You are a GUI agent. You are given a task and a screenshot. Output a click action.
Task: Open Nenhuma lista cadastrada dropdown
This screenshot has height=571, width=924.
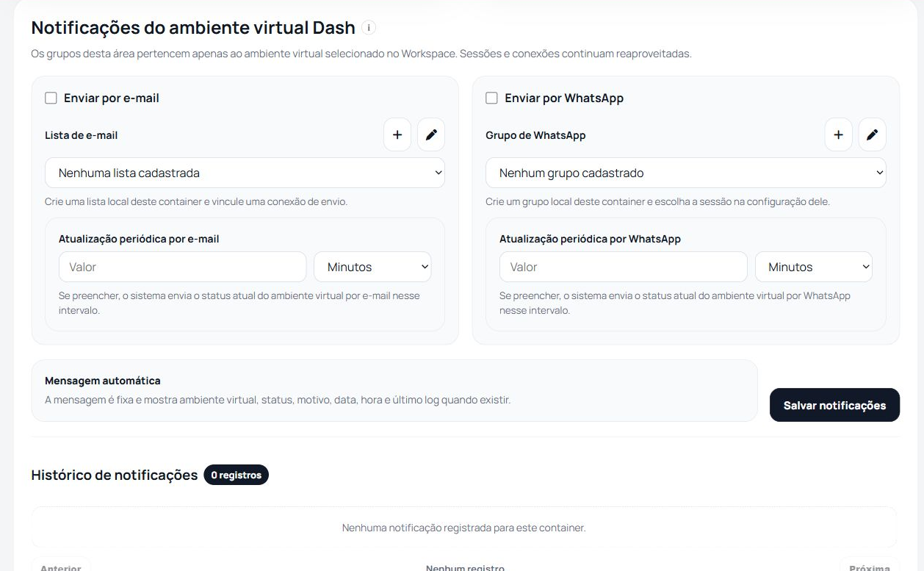(245, 173)
